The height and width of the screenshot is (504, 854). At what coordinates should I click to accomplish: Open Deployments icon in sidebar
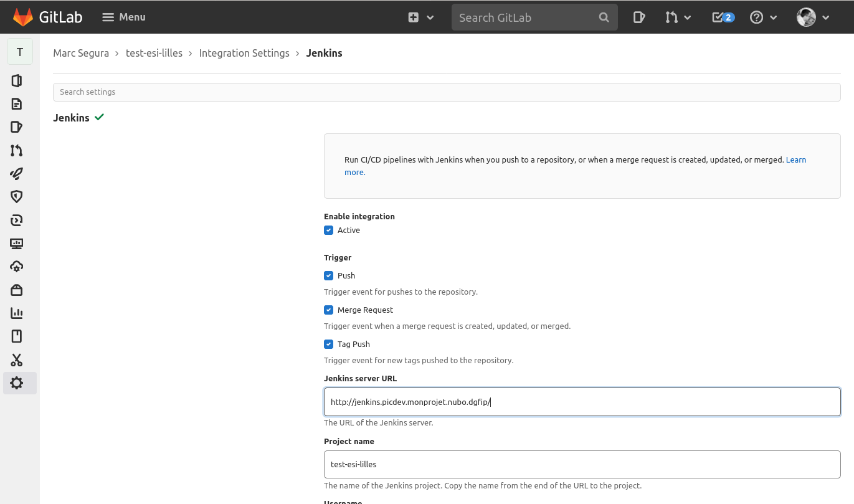click(17, 220)
